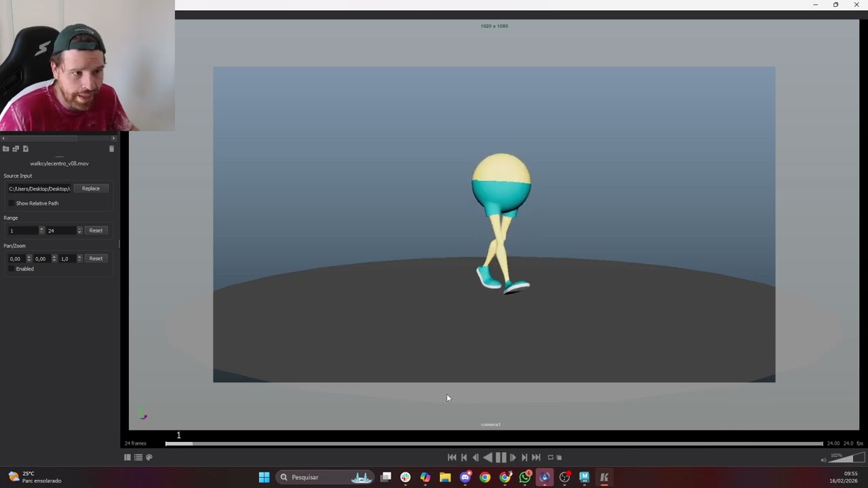The image size is (868, 488).
Task: Jump to the last frame
Action: click(x=536, y=457)
